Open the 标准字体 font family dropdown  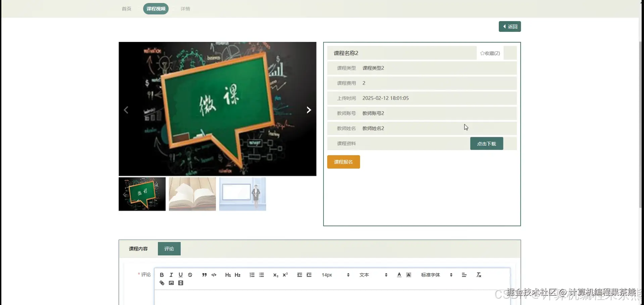(431, 274)
